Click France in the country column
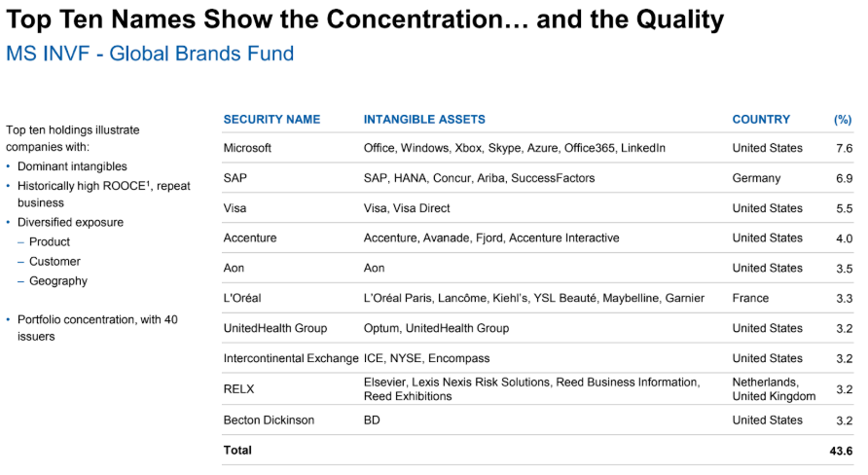Screen dimensions: 868x475 pyautogui.click(x=750, y=299)
